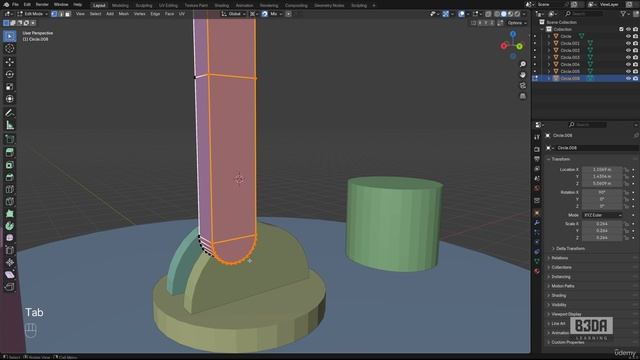Click the viewport gizmo green Y axis
The image size is (640, 360).
(520, 46)
